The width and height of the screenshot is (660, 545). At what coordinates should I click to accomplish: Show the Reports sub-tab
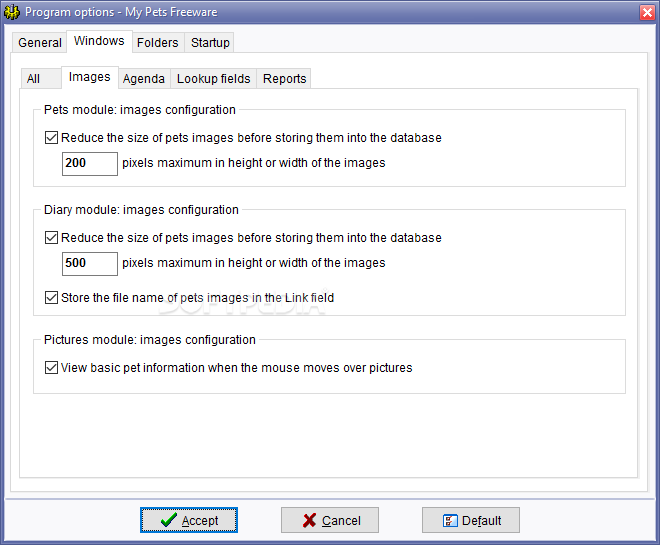[284, 79]
